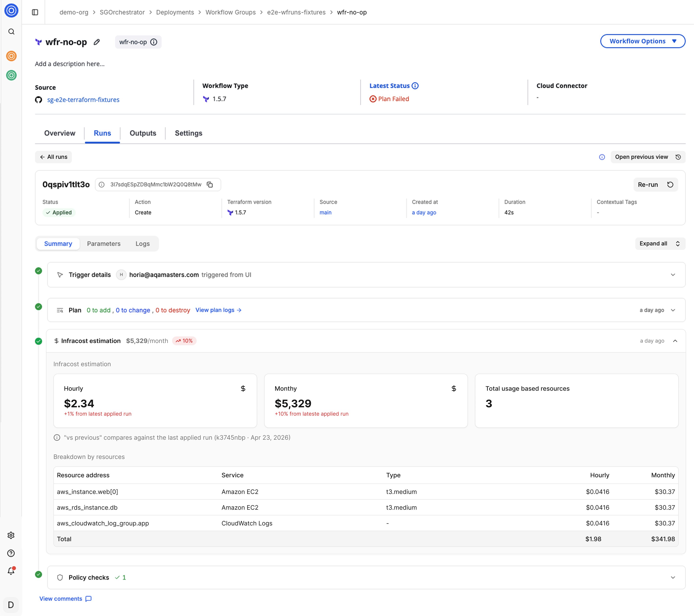The height and width of the screenshot is (616, 694).
Task: Expand the Plan section chevron
Action: [x=673, y=310]
